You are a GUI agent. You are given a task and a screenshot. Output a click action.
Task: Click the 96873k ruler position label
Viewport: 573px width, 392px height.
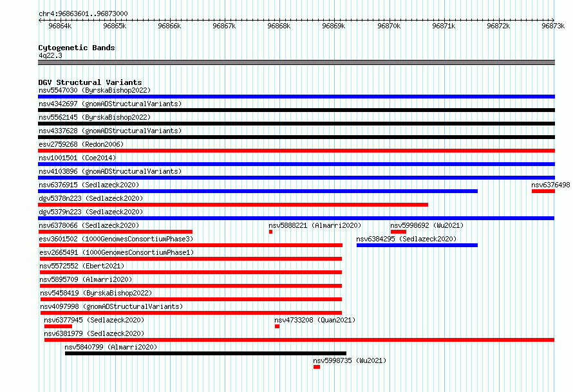[553, 26]
